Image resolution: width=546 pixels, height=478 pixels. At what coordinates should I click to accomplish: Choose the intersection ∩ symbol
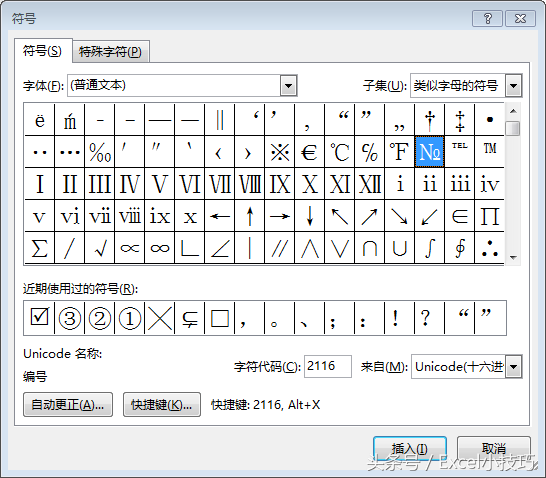coord(369,248)
